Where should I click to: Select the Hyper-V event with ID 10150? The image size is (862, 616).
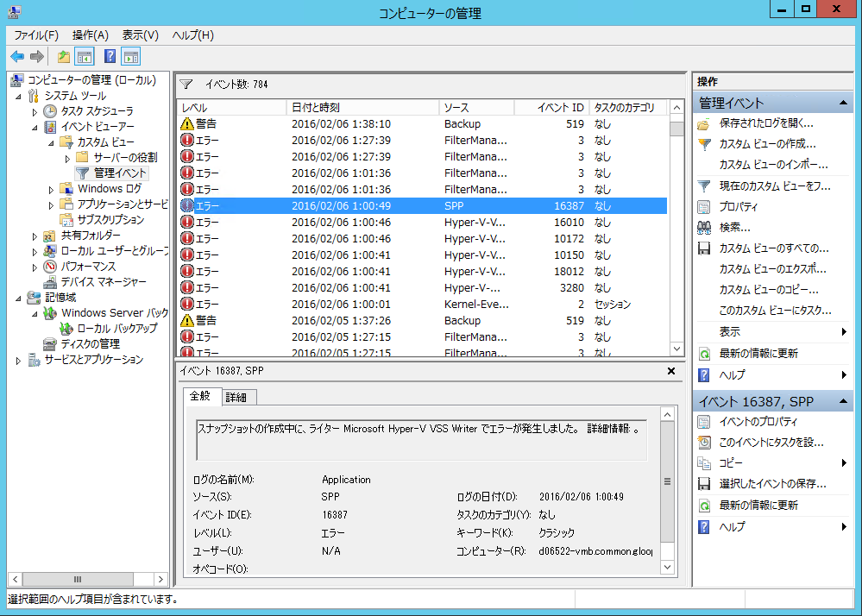(x=422, y=255)
